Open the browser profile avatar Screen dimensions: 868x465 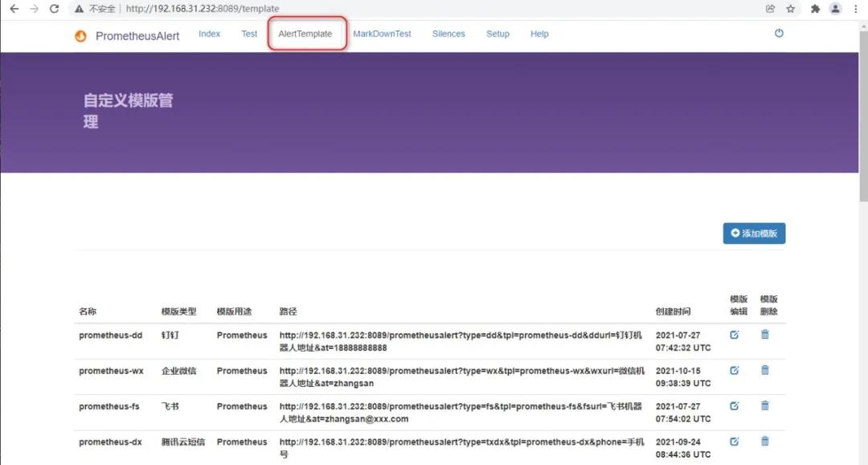click(x=835, y=9)
